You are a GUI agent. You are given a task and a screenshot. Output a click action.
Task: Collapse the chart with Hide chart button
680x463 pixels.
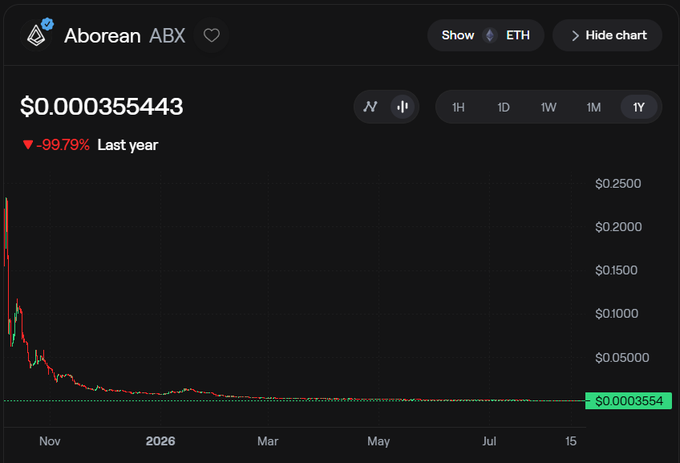pyautogui.click(x=607, y=35)
